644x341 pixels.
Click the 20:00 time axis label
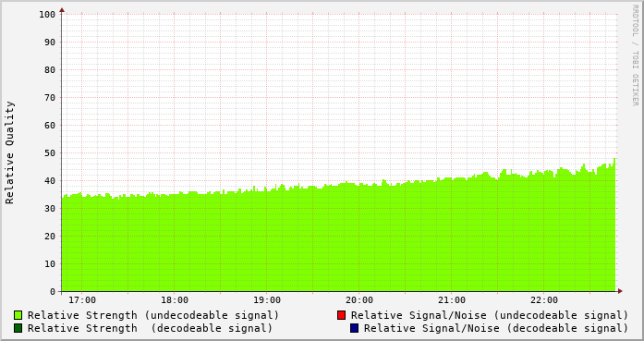pos(359,300)
